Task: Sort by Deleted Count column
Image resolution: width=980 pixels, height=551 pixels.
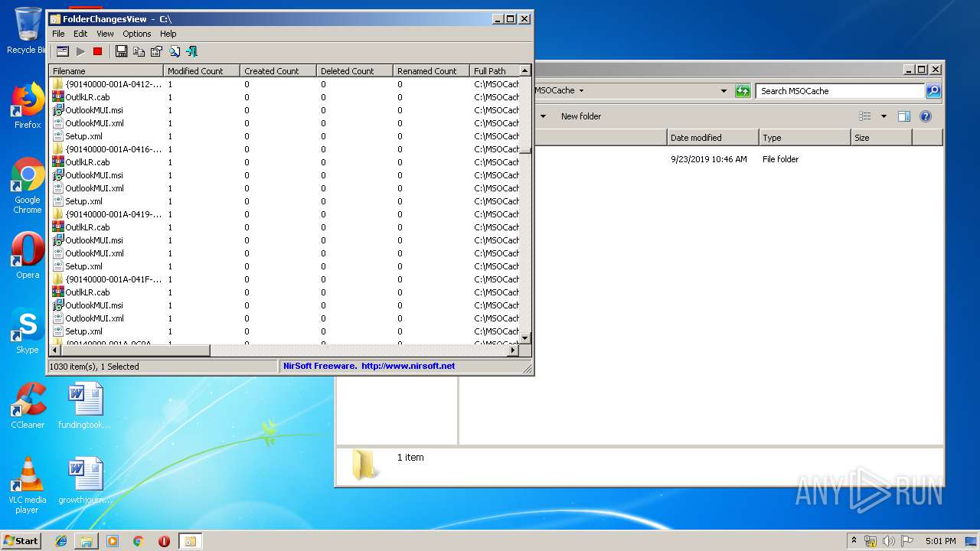Action: click(x=355, y=70)
